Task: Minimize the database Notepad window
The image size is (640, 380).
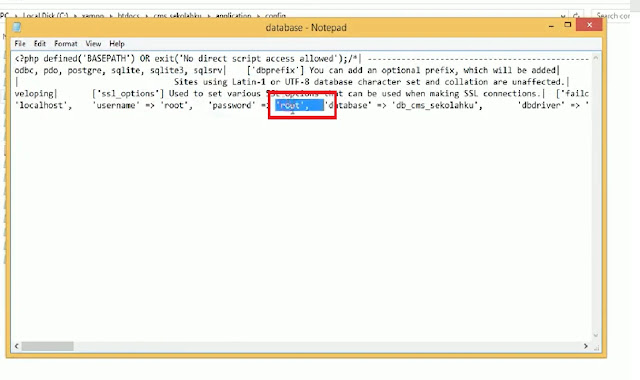Action: tap(551, 26)
